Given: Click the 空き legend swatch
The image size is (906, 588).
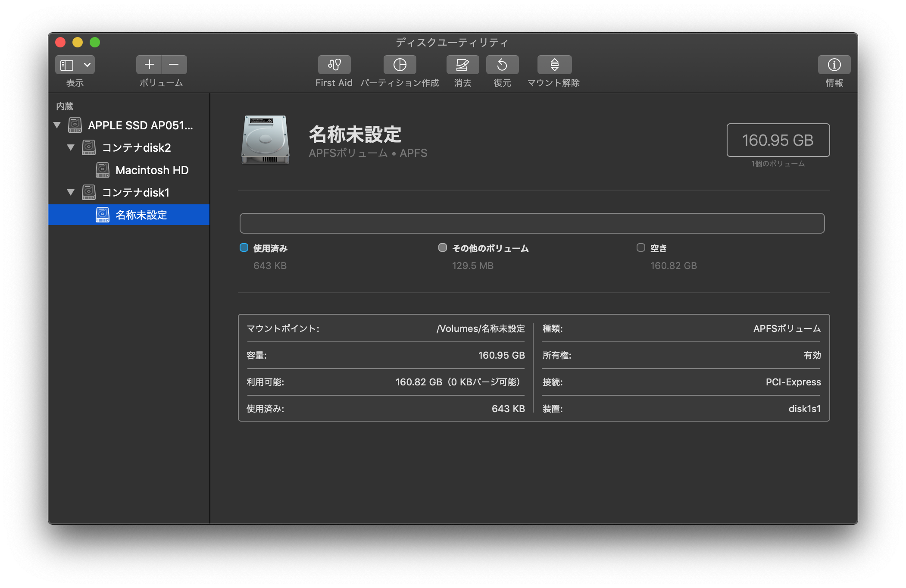Looking at the screenshot, I should (641, 247).
